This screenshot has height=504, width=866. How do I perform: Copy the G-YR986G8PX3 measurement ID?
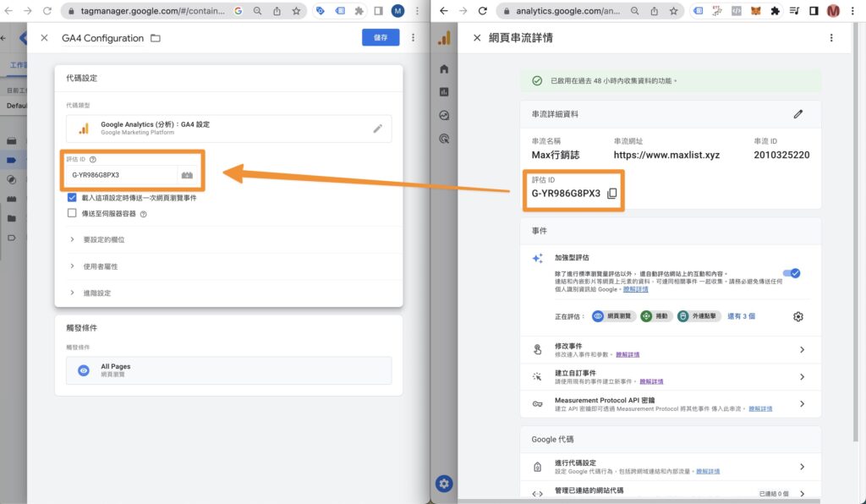(x=612, y=193)
